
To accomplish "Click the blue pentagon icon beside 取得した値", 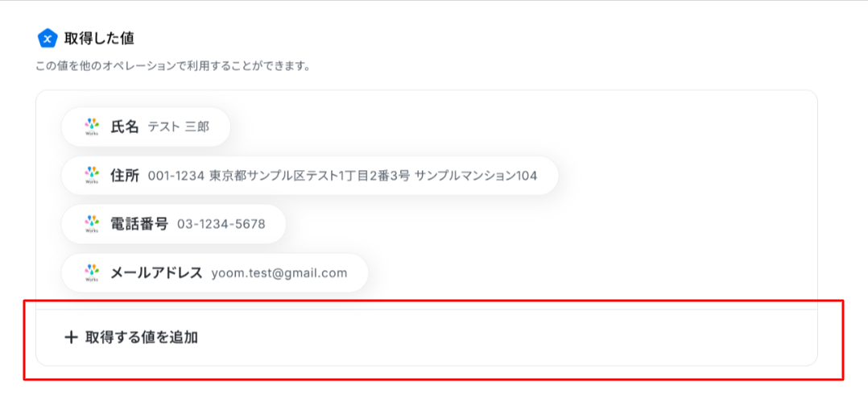I will click(x=48, y=39).
